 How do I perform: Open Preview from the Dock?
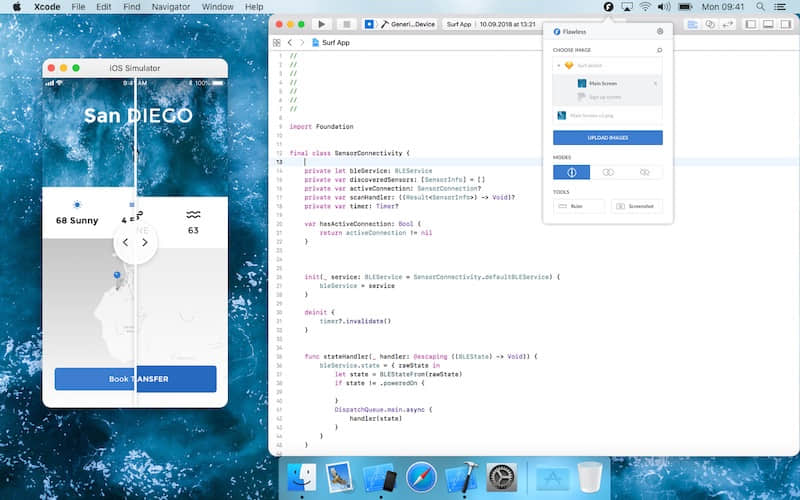[x=339, y=478]
